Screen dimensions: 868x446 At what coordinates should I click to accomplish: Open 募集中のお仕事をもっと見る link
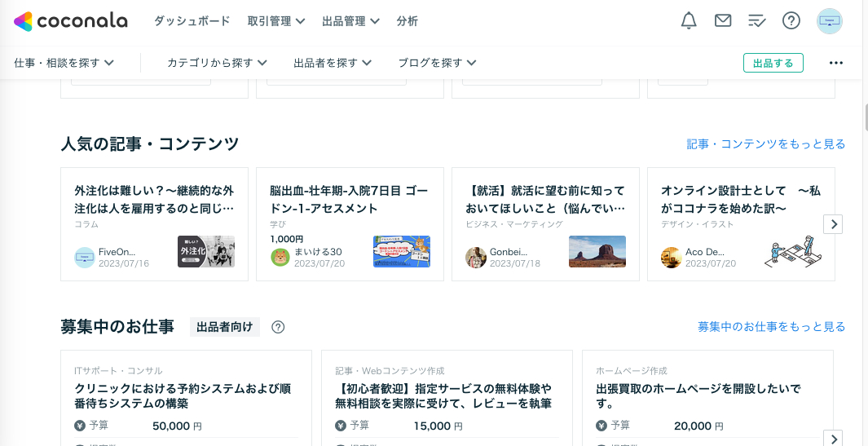click(x=771, y=326)
